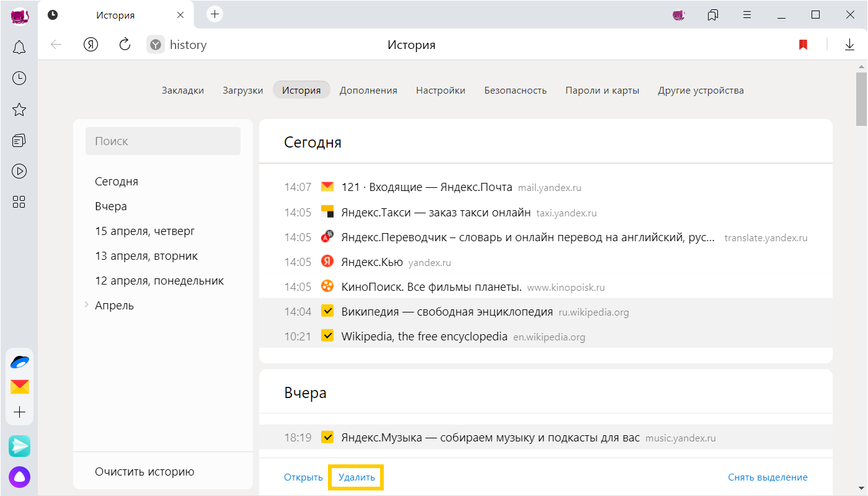This screenshot has height=496, width=868.
Task: Open Yandex Disk icon in sidebar
Action: pos(20,362)
